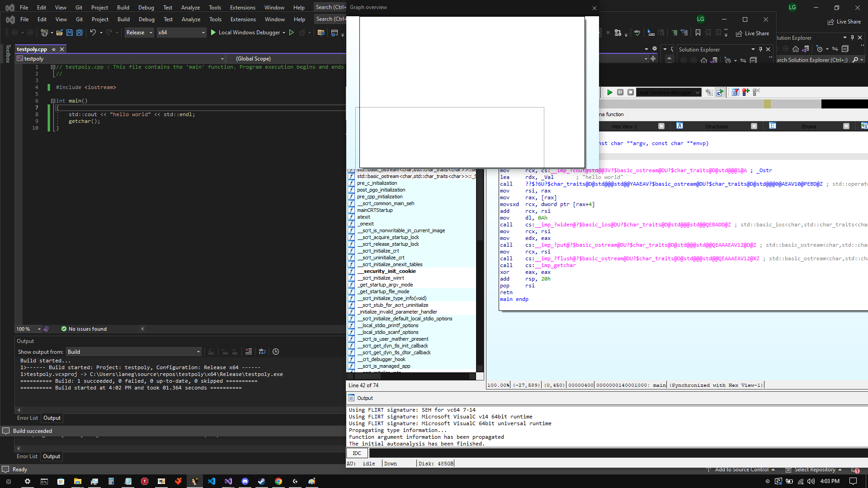Click the IDA navigation band yellow marker
Screen dimensions: 868x488
767,104
